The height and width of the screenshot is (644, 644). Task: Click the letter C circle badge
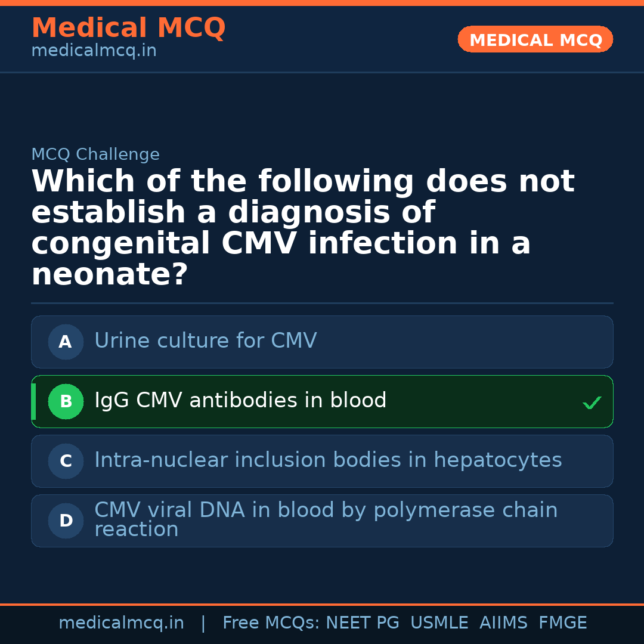click(x=66, y=462)
